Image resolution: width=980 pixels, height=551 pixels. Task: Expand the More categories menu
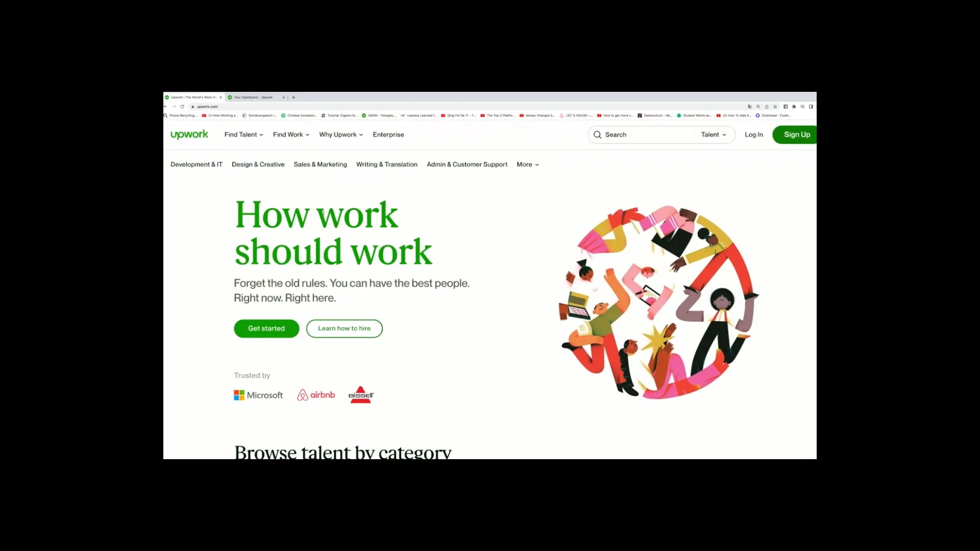click(x=528, y=164)
